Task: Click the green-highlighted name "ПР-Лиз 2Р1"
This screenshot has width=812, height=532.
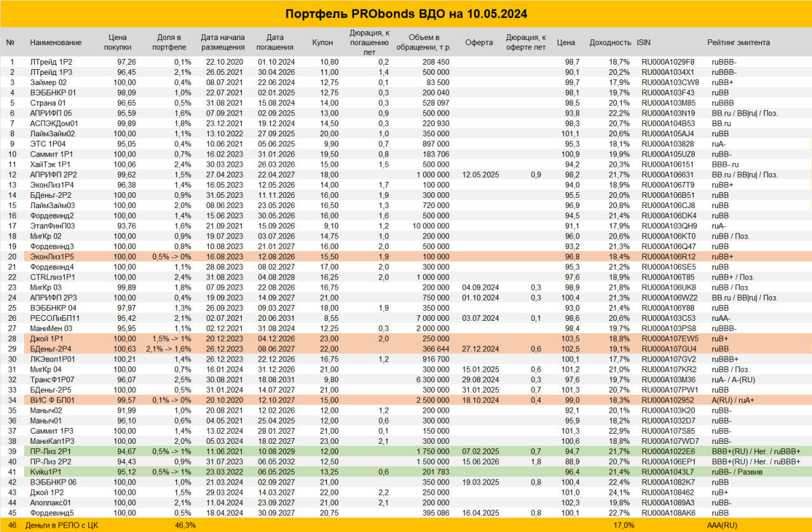Action: point(51,451)
